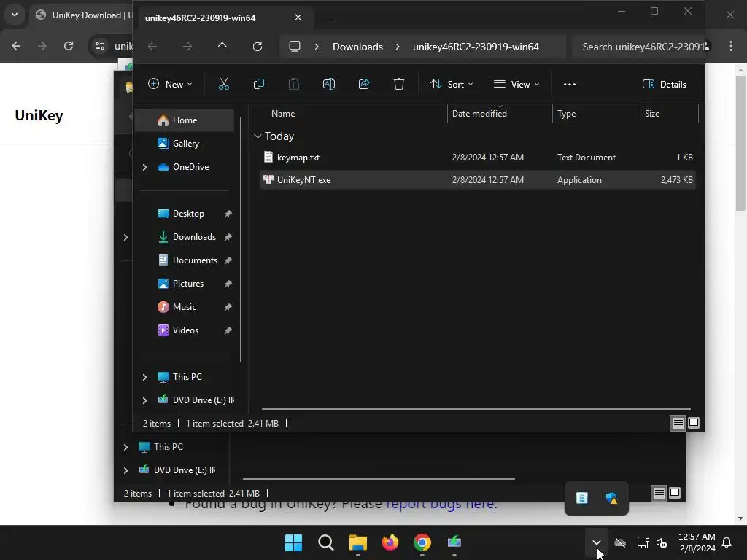This screenshot has width=747, height=560.
Task: Expand This PC in front window sidebar
Action: pos(145,377)
